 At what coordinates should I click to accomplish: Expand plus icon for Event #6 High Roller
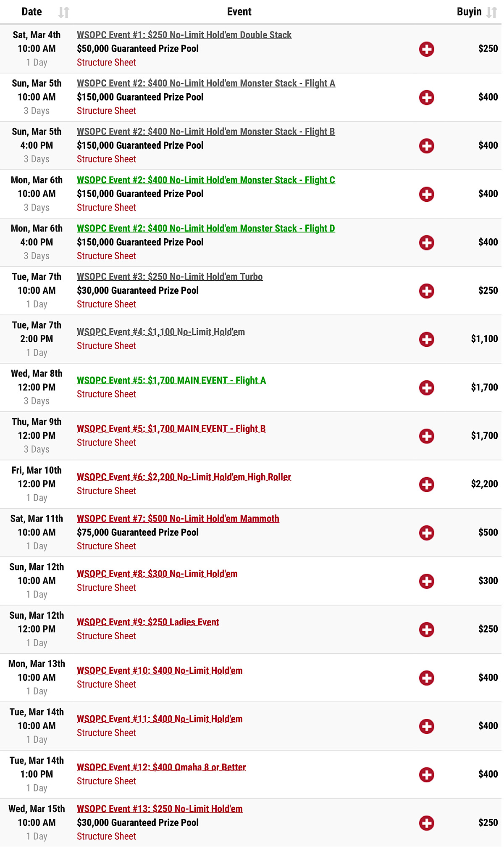(x=426, y=484)
